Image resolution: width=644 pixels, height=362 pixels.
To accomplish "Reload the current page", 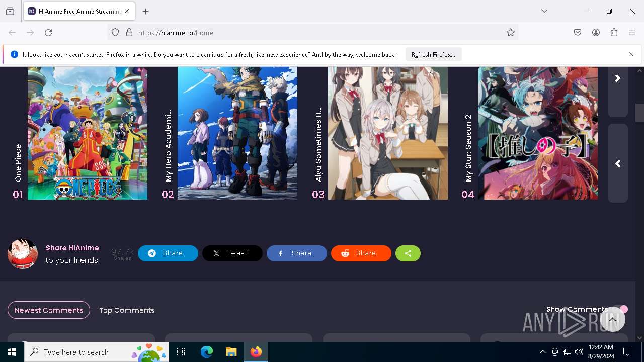I will click(x=48, y=33).
